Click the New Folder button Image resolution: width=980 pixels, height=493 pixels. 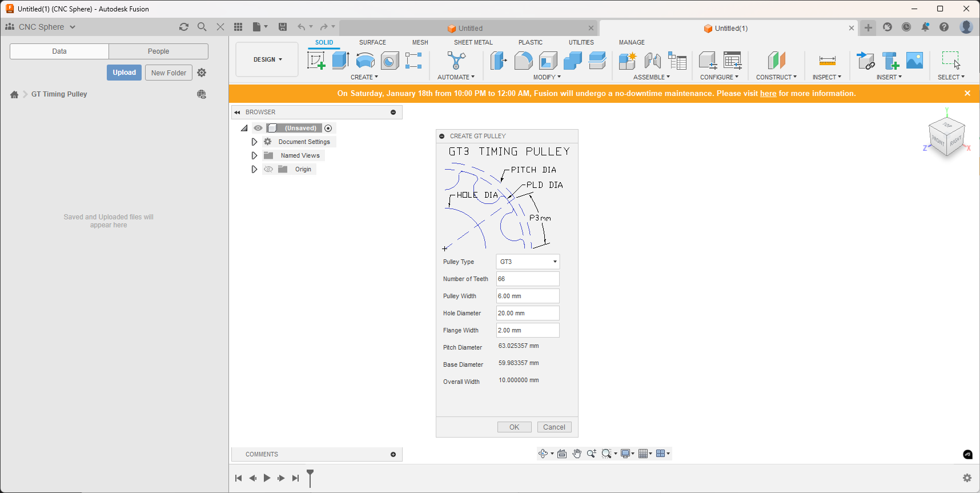coord(168,73)
